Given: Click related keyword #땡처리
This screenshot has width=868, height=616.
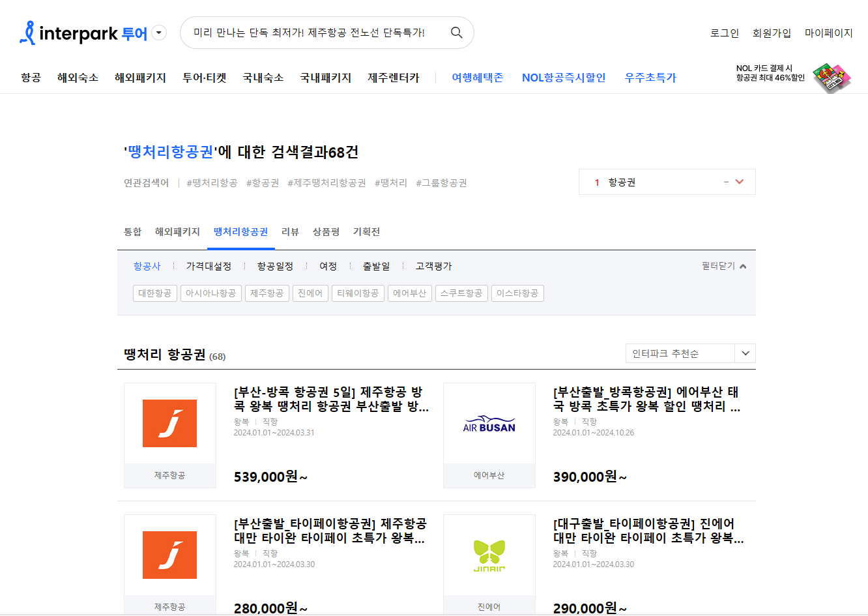Looking at the screenshot, I should (x=391, y=183).
